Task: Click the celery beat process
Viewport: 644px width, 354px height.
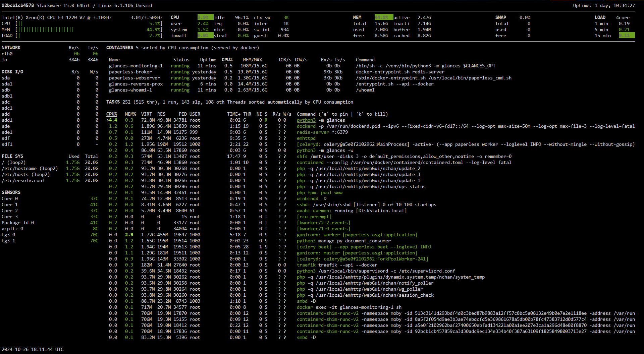Action: (x=364, y=247)
